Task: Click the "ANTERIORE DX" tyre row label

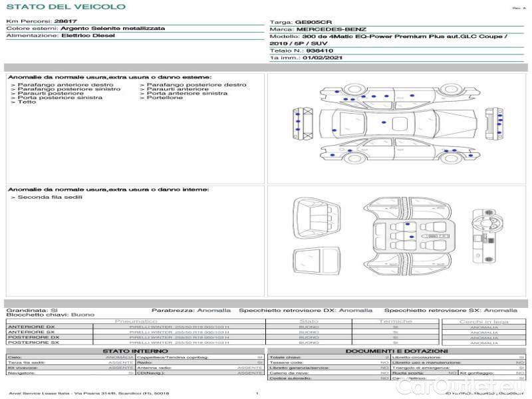Action: click(x=31, y=327)
